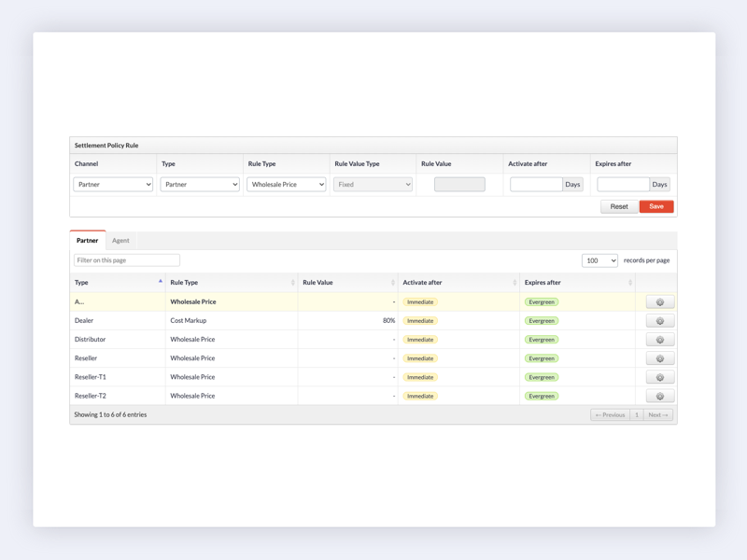Click the 80% rule value
Viewport: 747px width, 560px height.
coord(388,320)
